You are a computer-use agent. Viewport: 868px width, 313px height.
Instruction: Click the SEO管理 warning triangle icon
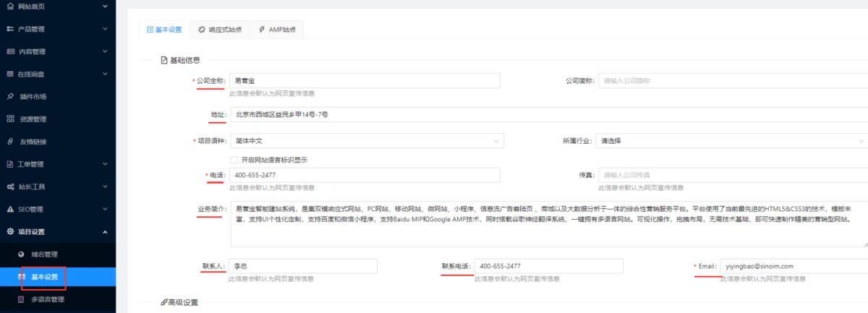pos(10,209)
